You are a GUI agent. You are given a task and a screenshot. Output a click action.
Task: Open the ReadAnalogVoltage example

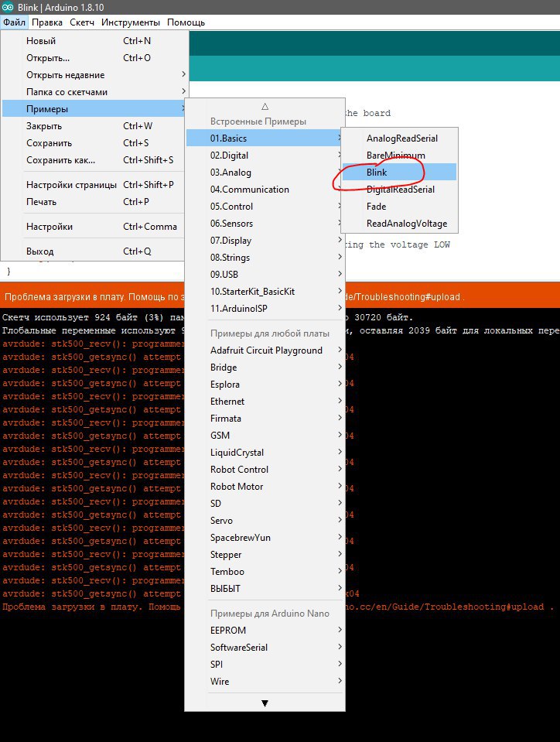tap(399, 224)
